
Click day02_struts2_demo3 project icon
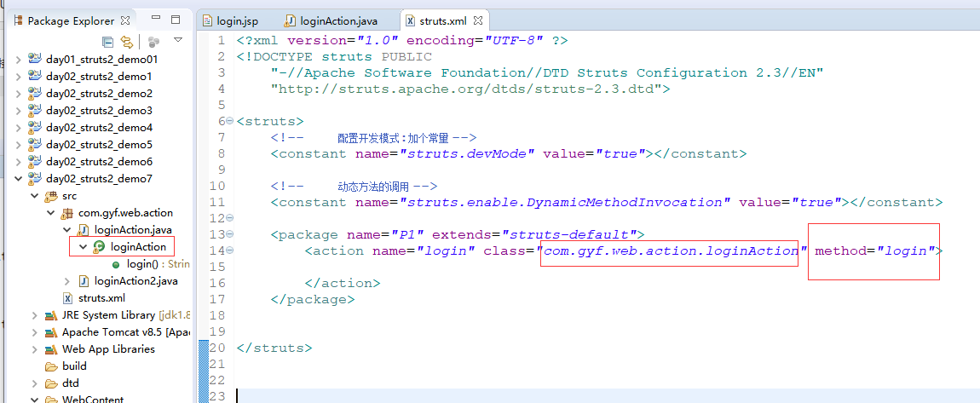[x=34, y=111]
